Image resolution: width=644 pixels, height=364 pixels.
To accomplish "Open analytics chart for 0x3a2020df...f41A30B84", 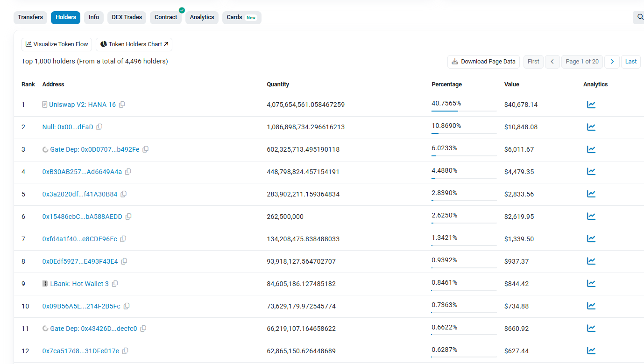I will pos(591,194).
